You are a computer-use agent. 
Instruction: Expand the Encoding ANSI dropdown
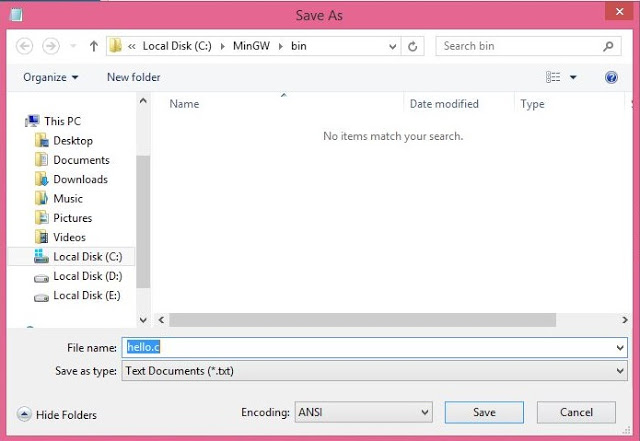(363, 412)
